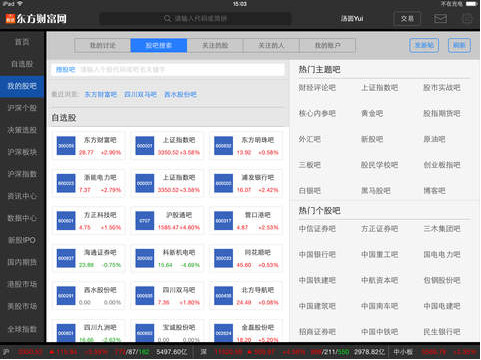Open the 北方导航吧 blue code tile
The height and width of the screenshot is (360, 481).
223,296
